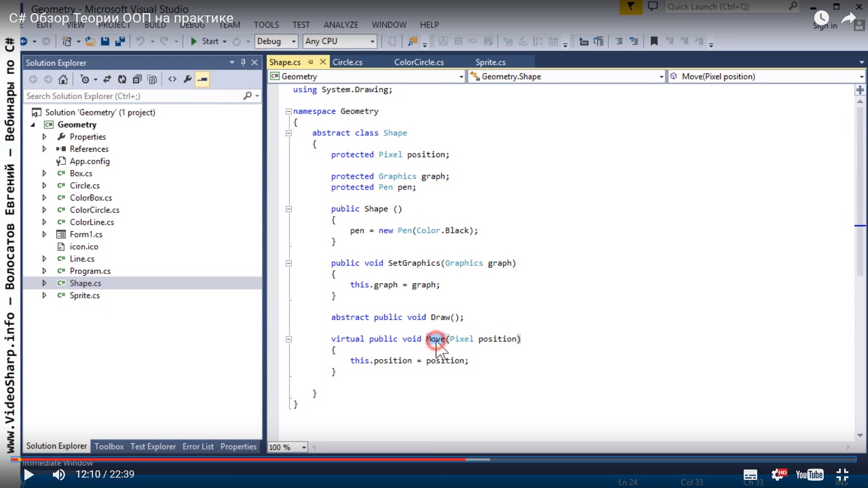Click the Properties wrench icon
Viewport: 868px width, 488px height.
[187, 79]
